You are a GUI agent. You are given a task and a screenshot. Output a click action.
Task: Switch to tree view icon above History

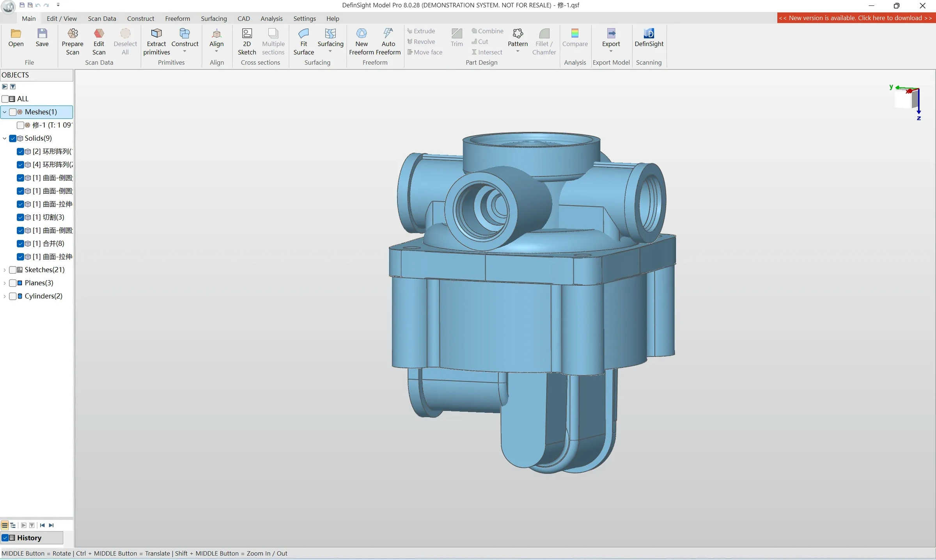[x=13, y=525]
